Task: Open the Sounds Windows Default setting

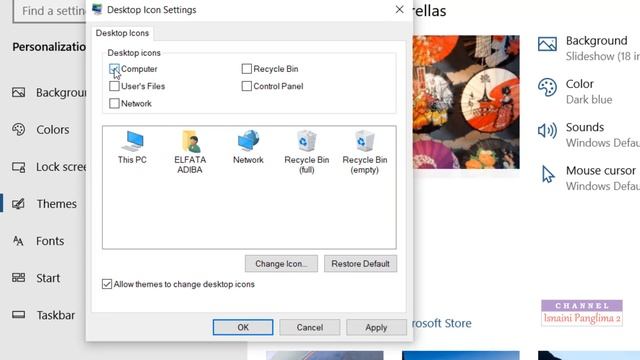Action: pyautogui.click(x=589, y=135)
